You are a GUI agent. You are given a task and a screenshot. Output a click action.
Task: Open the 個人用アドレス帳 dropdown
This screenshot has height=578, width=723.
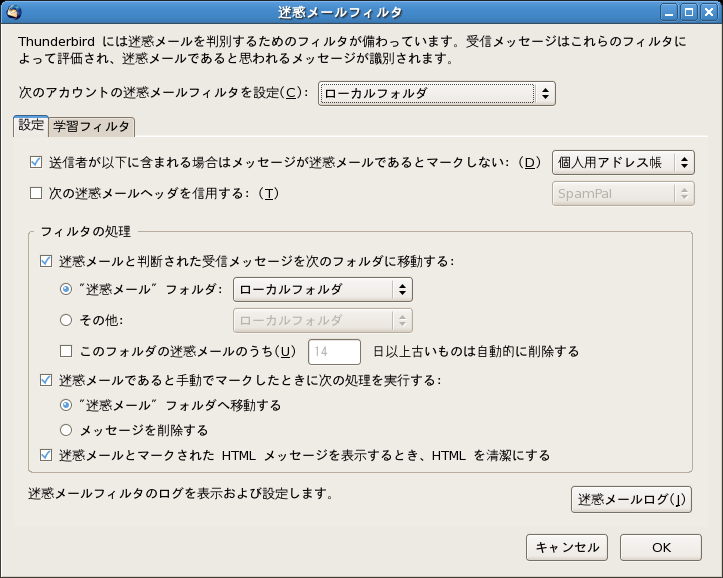coord(623,162)
